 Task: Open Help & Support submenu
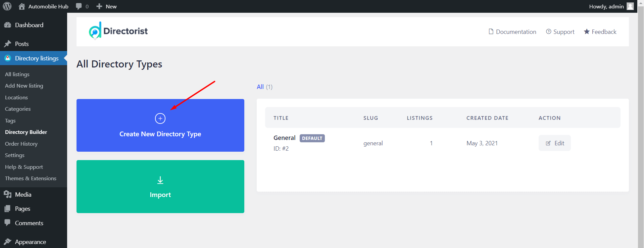tap(24, 167)
